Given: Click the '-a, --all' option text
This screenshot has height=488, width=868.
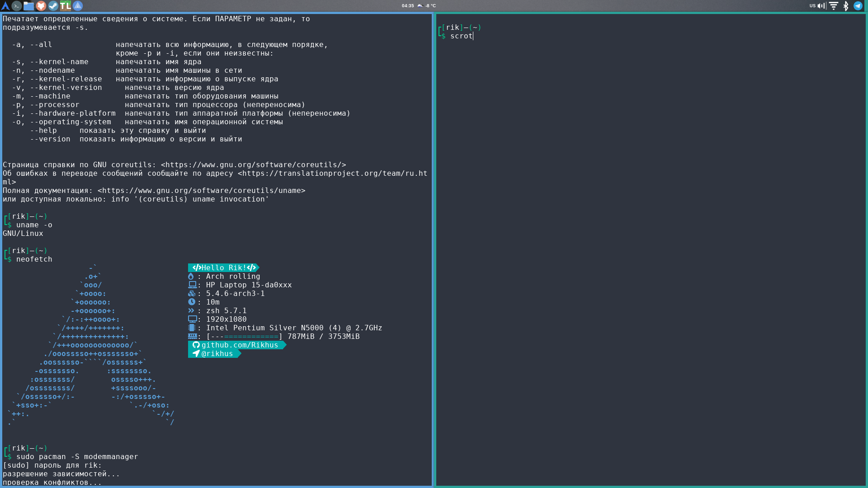Looking at the screenshot, I should coord(32,44).
